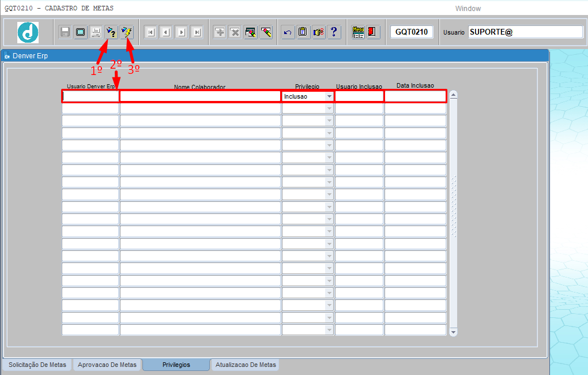Click the eraser clear icon in toolbar
This screenshot has width=588, height=375.
click(x=266, y=32)
